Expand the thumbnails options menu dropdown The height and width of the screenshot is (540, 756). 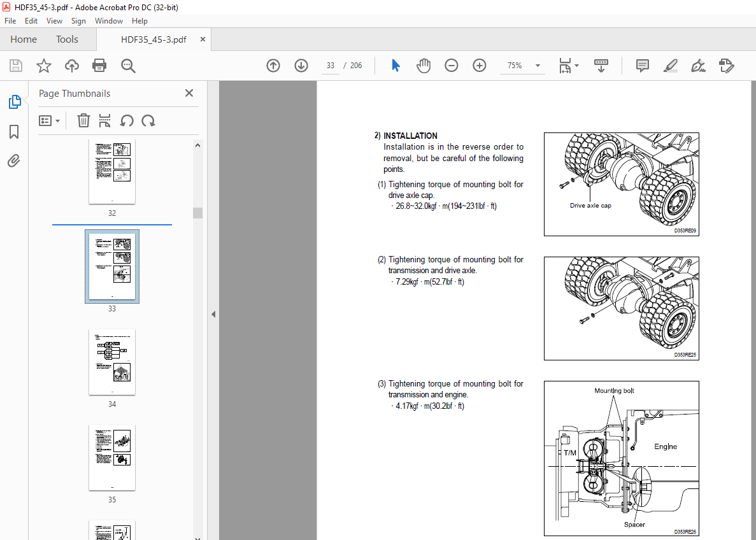click(x=49, y=120)
